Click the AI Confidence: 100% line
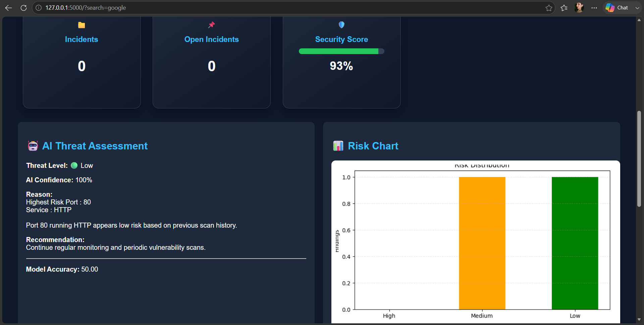 tap(59, 180)
